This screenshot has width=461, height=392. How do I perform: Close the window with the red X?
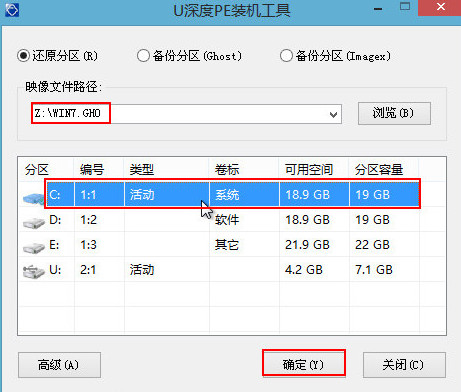pyautogui.click(x=440, y=7)
